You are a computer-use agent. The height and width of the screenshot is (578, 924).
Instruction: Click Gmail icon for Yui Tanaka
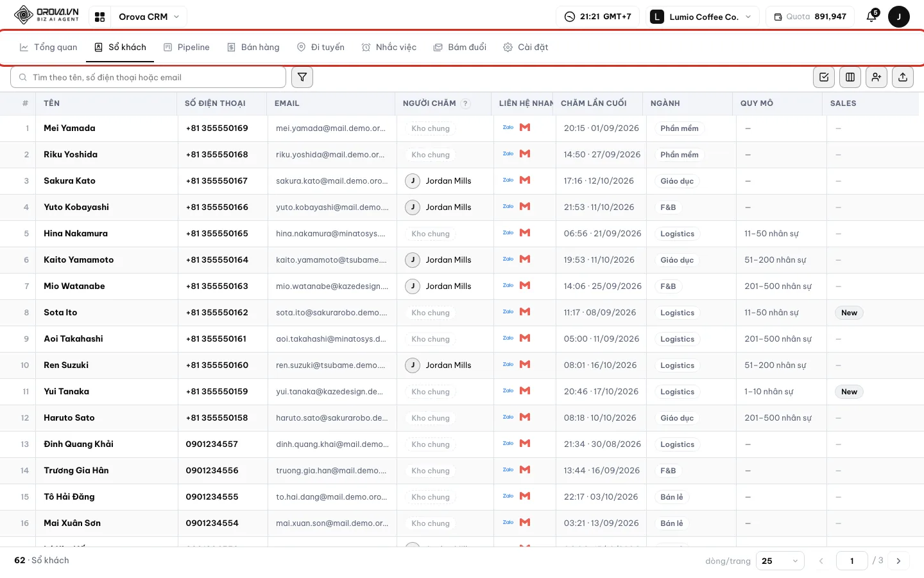click(525, 391)
